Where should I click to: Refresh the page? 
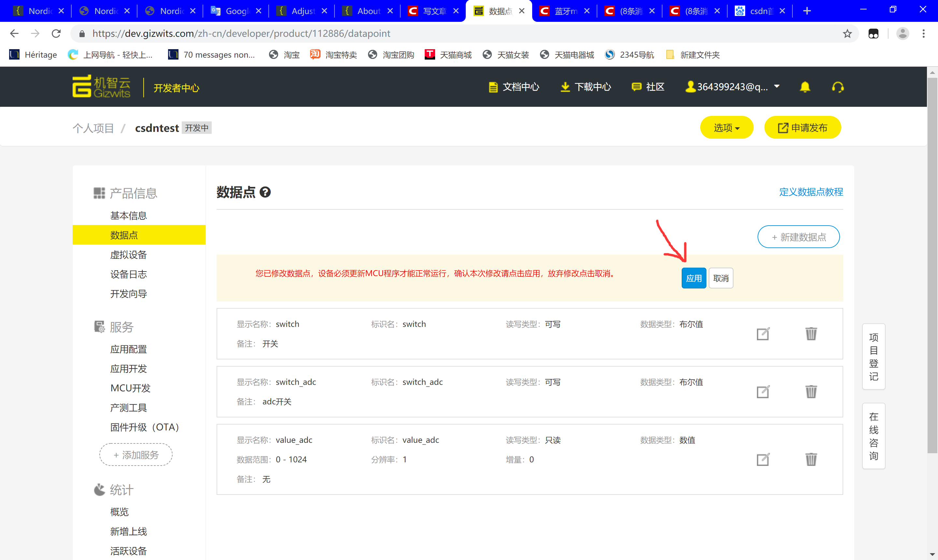pos(56,33)
